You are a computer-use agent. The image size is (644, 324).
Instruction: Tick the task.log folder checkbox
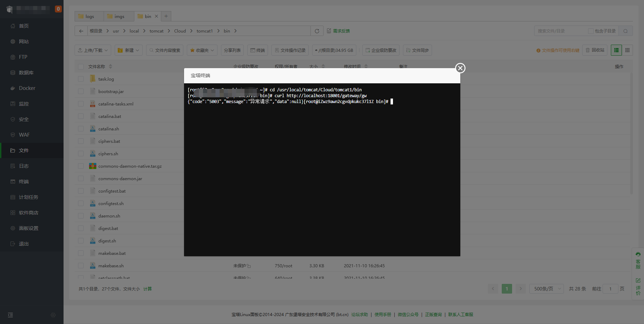81,79
